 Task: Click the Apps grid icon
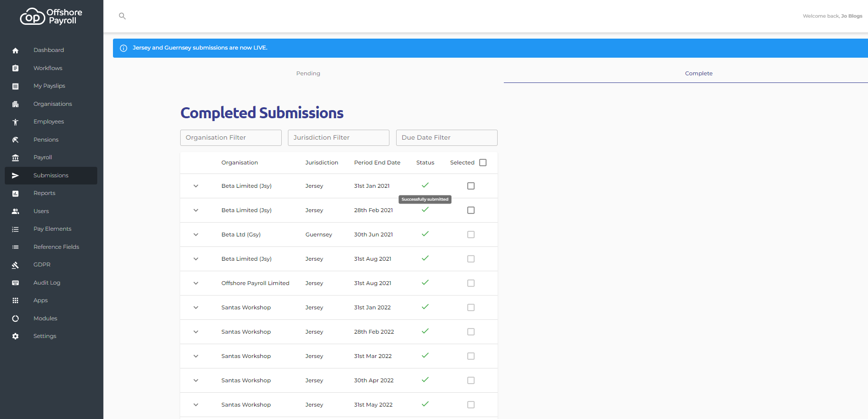[x=15, y=301]
